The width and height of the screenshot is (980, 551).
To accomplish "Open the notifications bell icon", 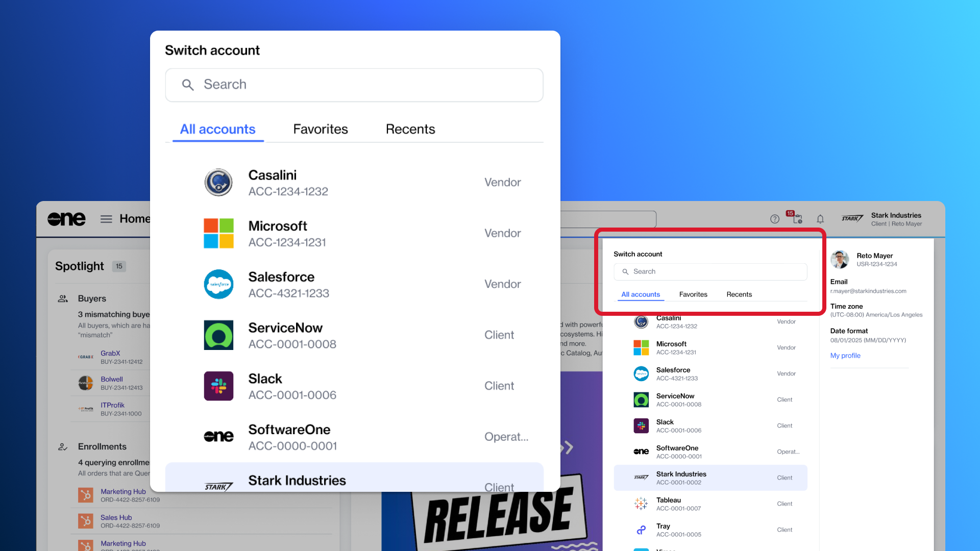I will point(820,219).
